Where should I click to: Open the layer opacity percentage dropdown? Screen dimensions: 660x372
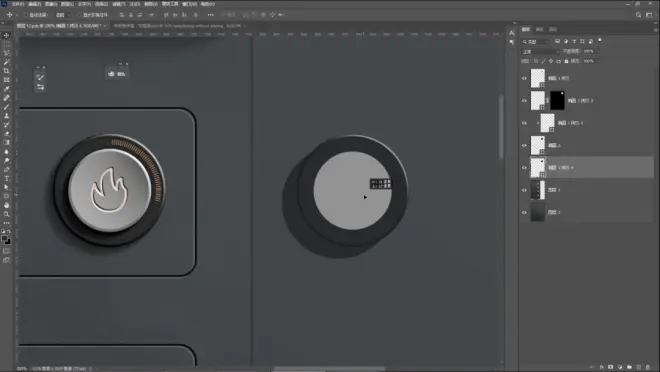coord(591,51)
